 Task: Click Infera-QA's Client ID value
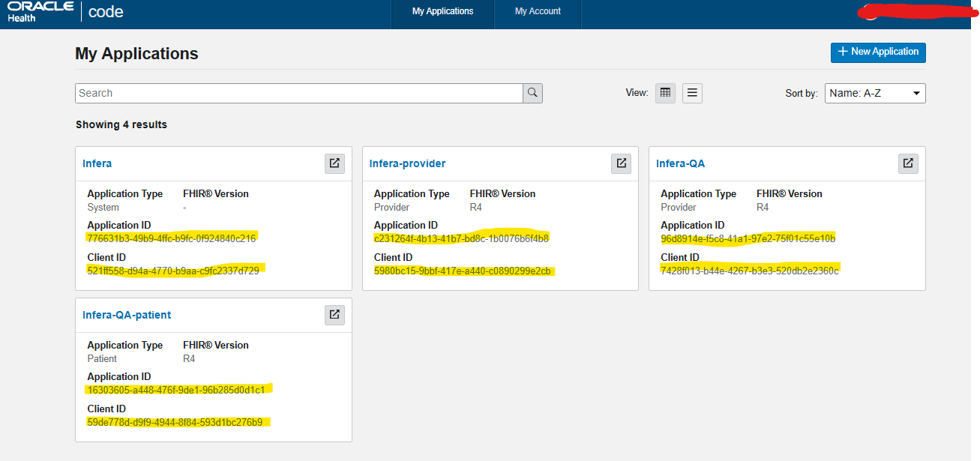[750, 271]
